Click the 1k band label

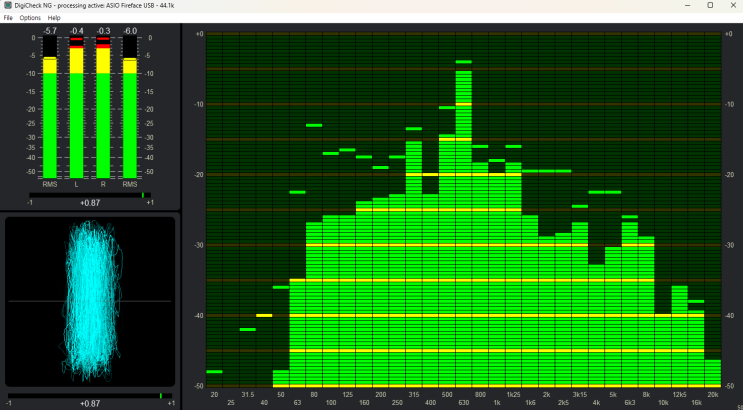point(497,403)
